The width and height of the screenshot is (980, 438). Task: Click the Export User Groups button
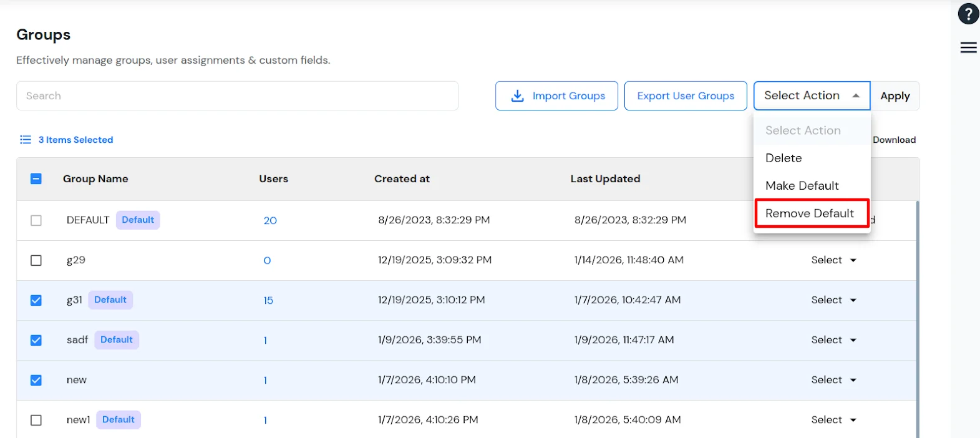(686, 95)
